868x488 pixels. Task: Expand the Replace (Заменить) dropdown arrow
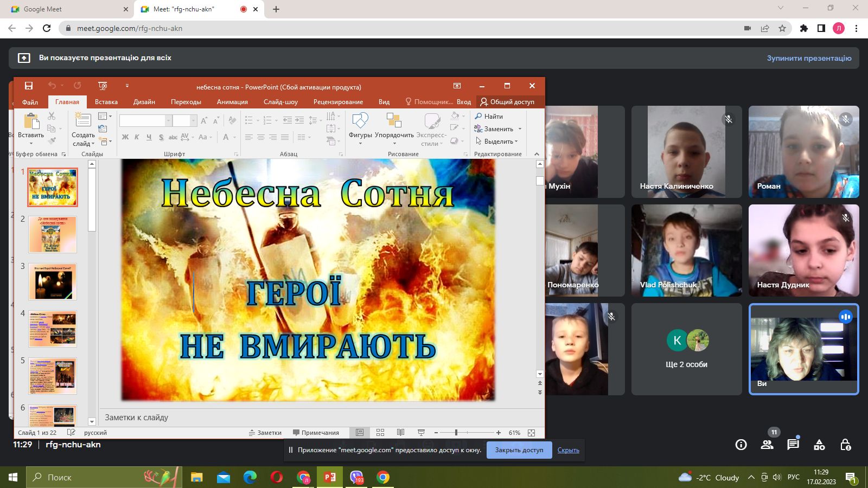tap(520, 129)
